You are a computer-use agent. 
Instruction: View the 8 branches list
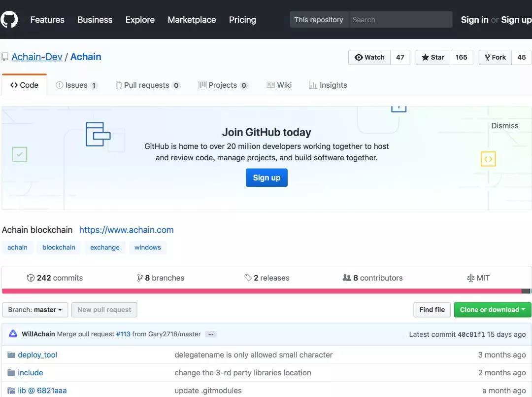coord(161,278)
